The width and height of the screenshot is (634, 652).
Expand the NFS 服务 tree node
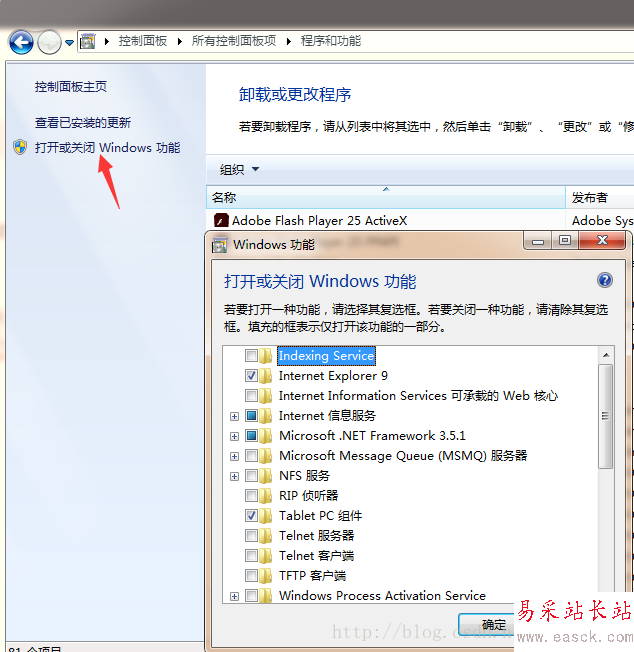coord(234,477)
